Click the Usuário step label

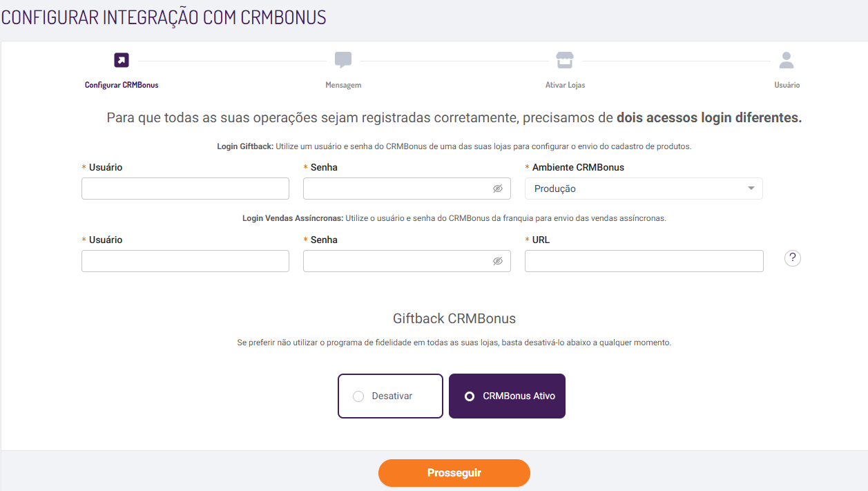787,85
